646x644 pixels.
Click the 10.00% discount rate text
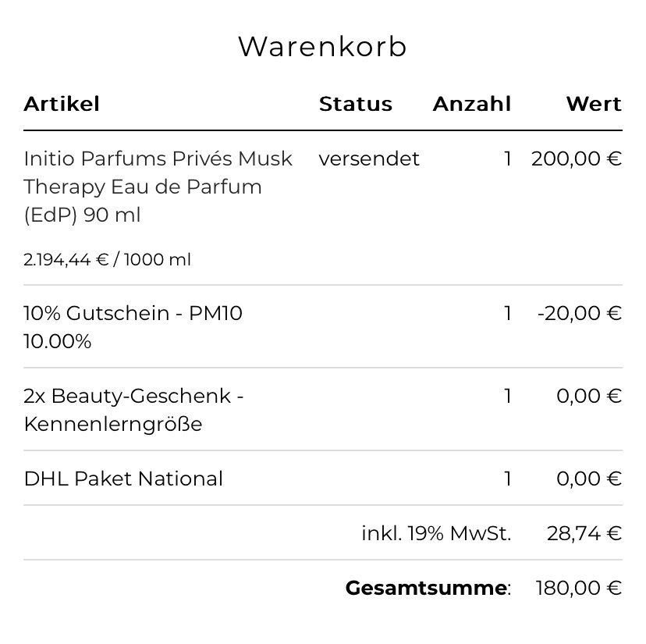pyautogui.click(x=57, y=341)
